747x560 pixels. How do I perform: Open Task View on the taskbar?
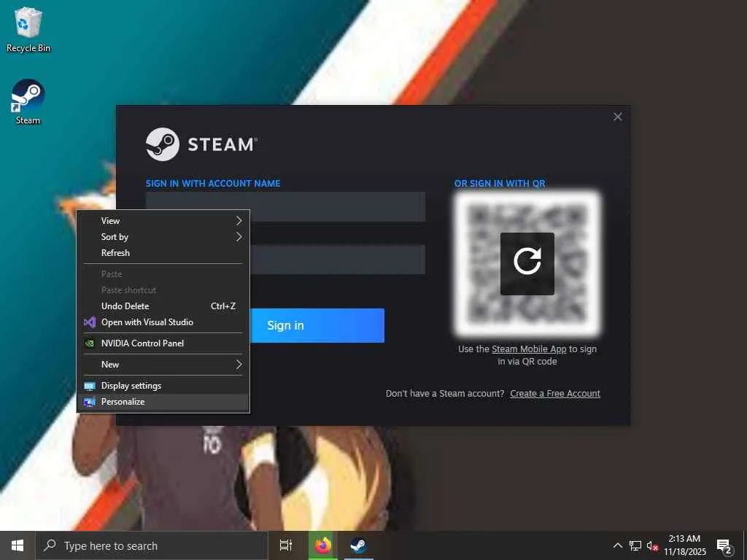(285, 545)
